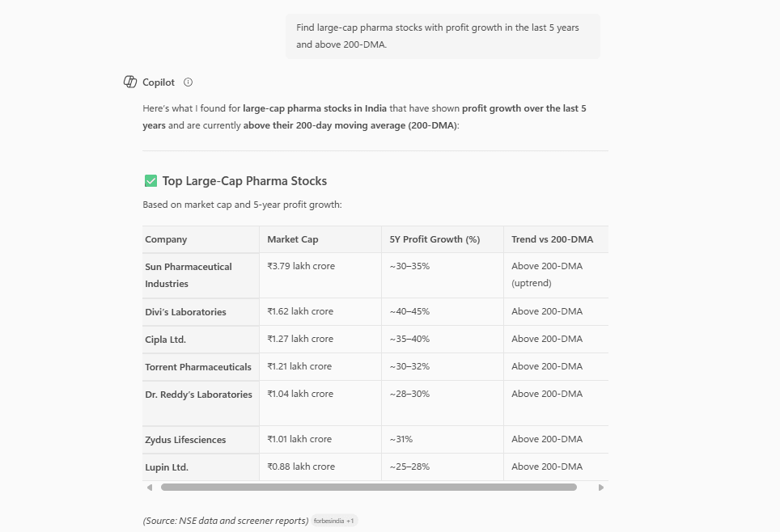This screenshot has height=532, width=780.
Task: Click the green checkmark heading icon
Action: [x=150, y=181]
